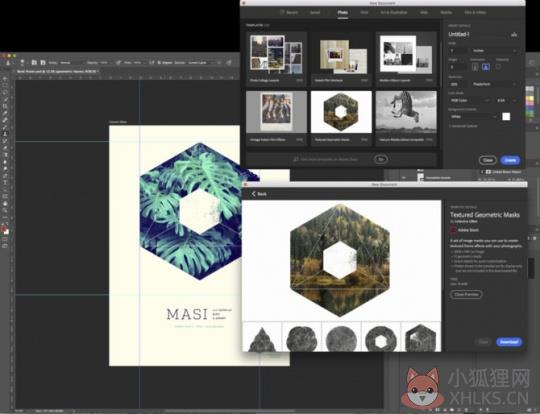Switch to the Recent tab
This screenshot has width=540, height=414.
click(x=289, y=12)
